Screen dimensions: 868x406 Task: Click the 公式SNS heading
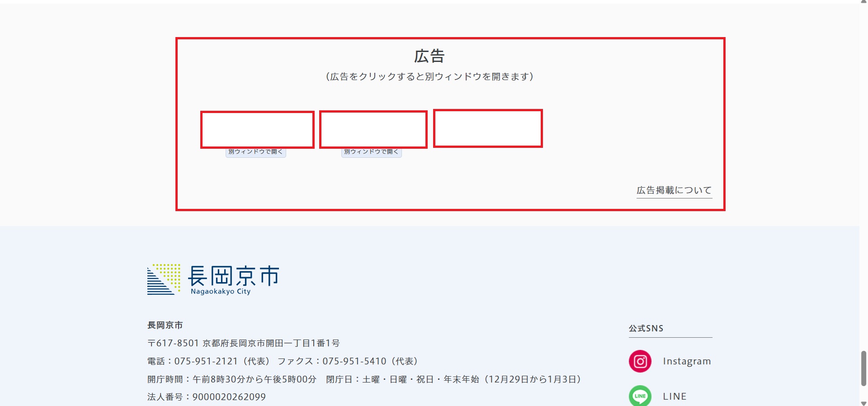click(646, 328)
